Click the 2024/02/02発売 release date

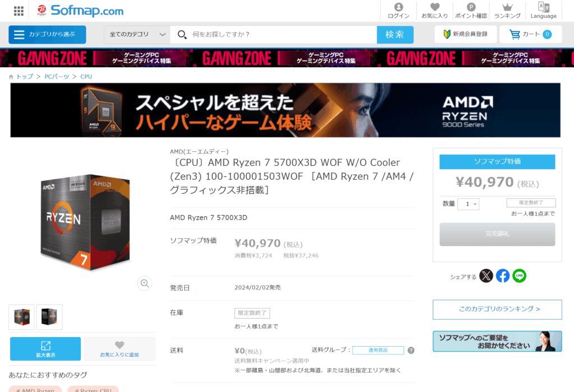pos(257,287)
